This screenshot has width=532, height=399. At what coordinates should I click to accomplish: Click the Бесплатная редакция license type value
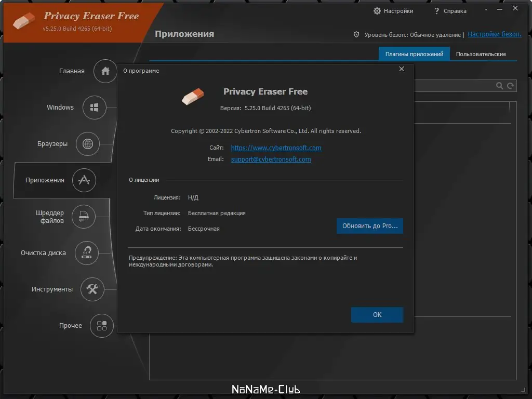[x=217, y=213]
